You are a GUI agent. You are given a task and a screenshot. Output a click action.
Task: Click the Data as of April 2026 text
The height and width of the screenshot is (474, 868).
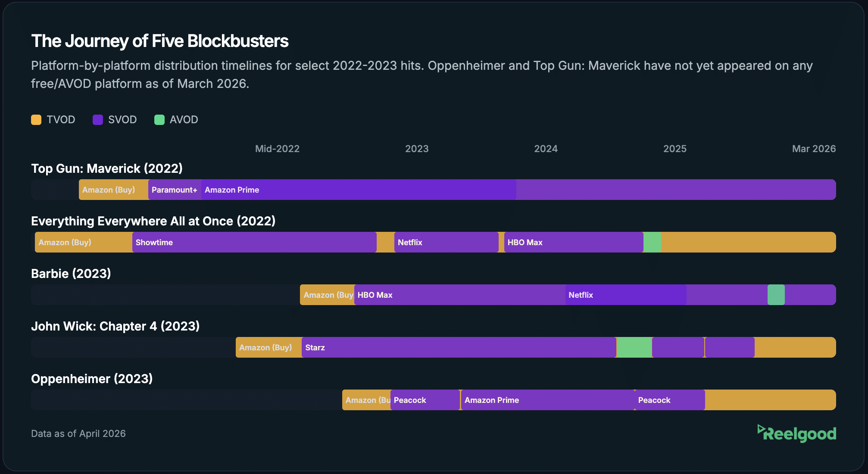pos(78,433)
